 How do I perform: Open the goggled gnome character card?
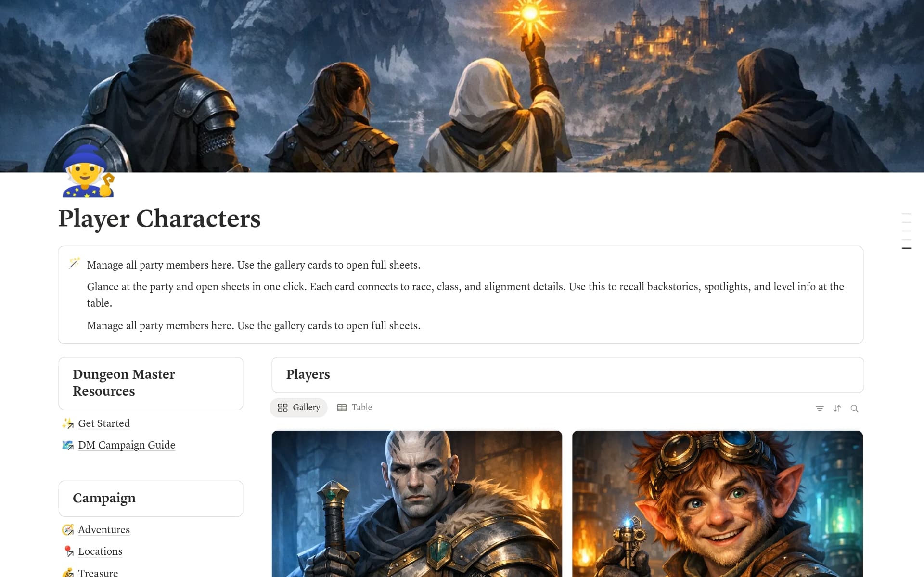pyautogui.click(x=718, y=504)
